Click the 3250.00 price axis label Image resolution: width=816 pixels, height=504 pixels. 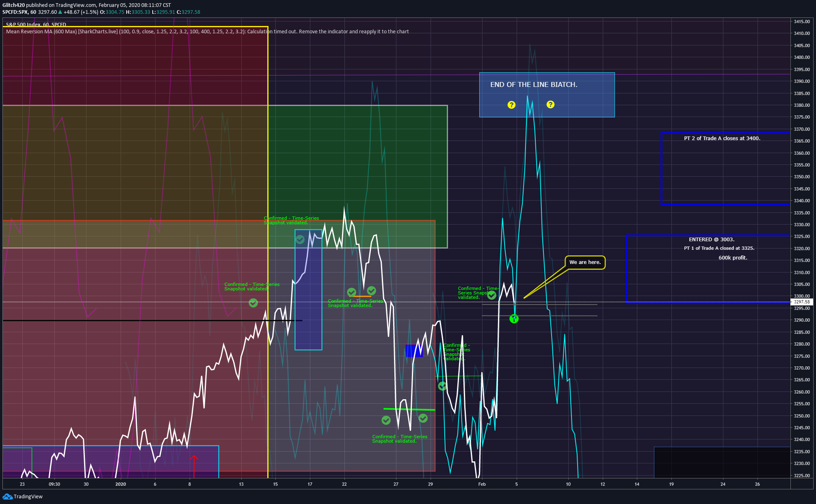[x=801, y=416]
